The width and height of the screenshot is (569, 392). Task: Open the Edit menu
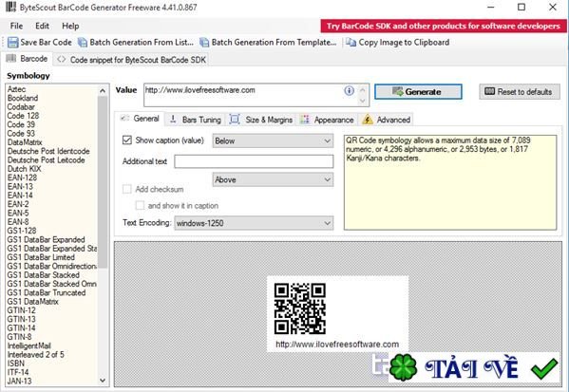click(42, 26)
